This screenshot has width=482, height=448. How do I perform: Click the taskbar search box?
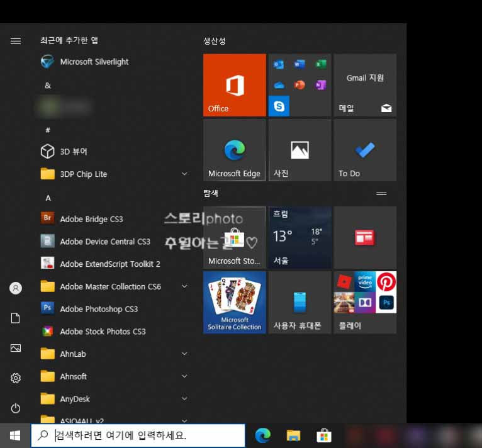(138, 435)
